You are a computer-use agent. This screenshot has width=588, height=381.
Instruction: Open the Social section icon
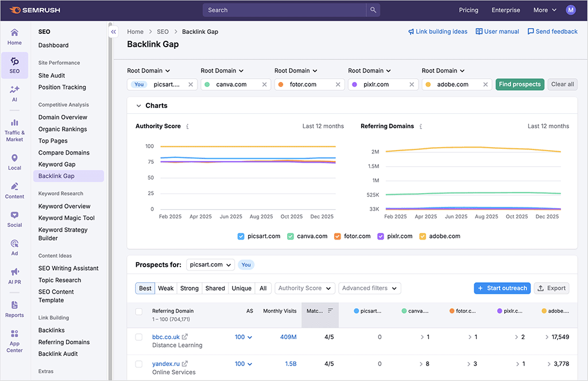point(14,219)
